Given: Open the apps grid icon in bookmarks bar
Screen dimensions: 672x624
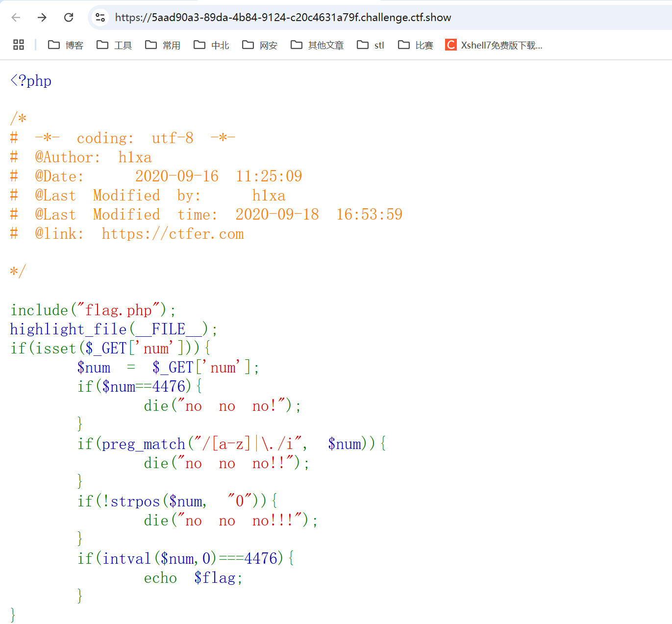Looking at the screenshot, I should 19,45.
